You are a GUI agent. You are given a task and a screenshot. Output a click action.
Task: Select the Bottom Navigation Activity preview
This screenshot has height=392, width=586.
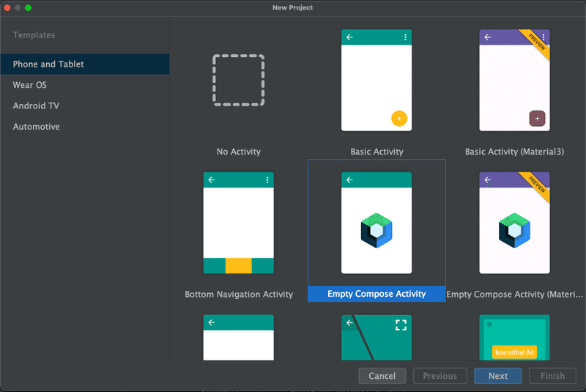pyautogui.click(x=239, y=223)
